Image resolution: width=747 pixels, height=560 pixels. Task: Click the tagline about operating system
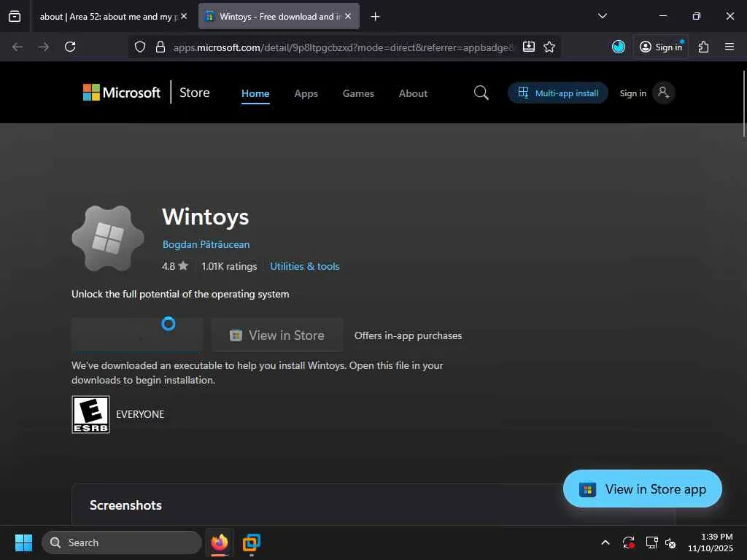[180, 294]
